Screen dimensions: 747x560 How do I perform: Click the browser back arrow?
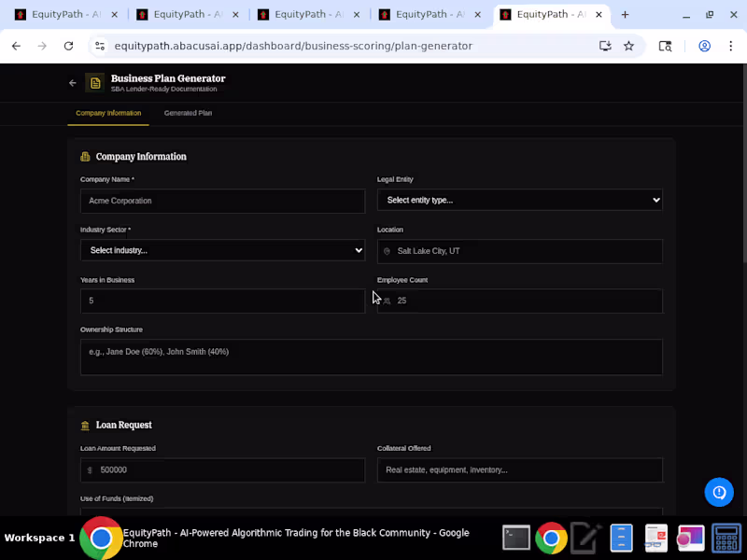(16, 46)
